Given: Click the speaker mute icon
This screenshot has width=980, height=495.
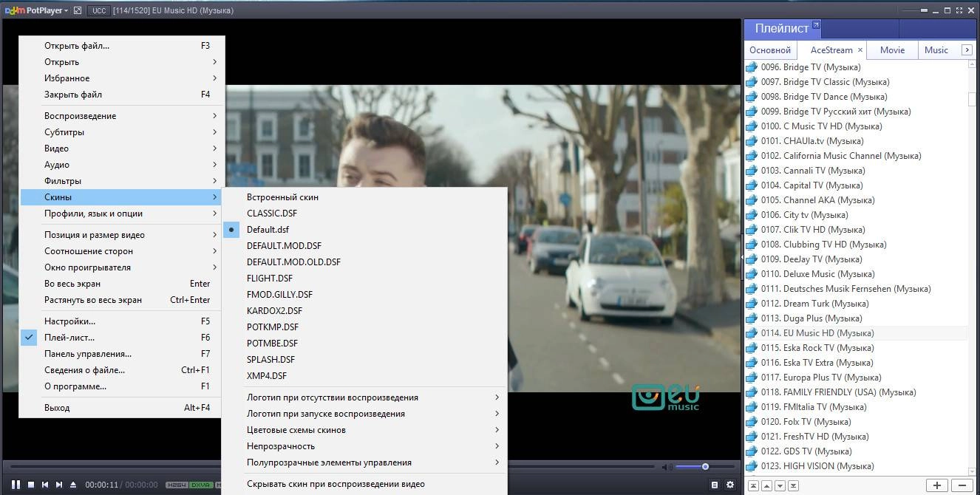Looking at the screenshot, I should (666, 467).
